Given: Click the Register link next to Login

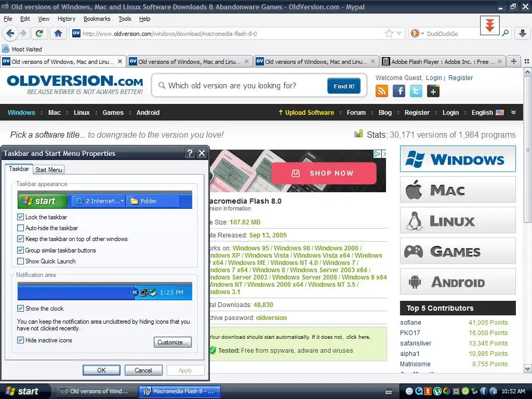Looking at the screenshot, I should pyautogui.click(x=460, y=78).
